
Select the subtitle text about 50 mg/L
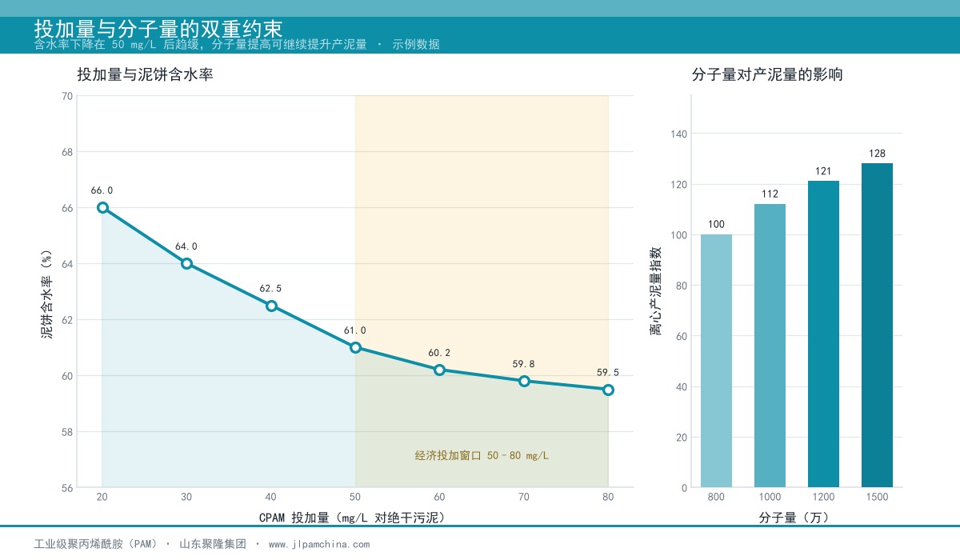pyautogui.click(x=237, y=45)
